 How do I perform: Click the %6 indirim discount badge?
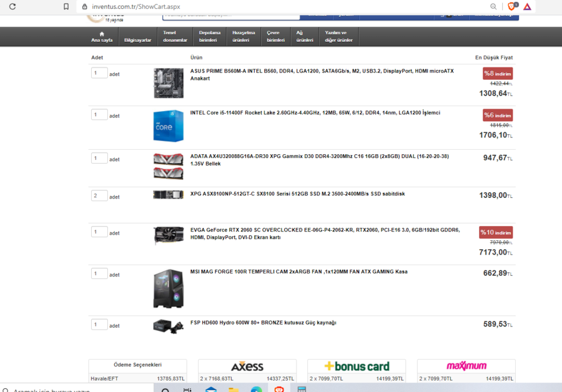pyautogui.click(x=498, y=115)
